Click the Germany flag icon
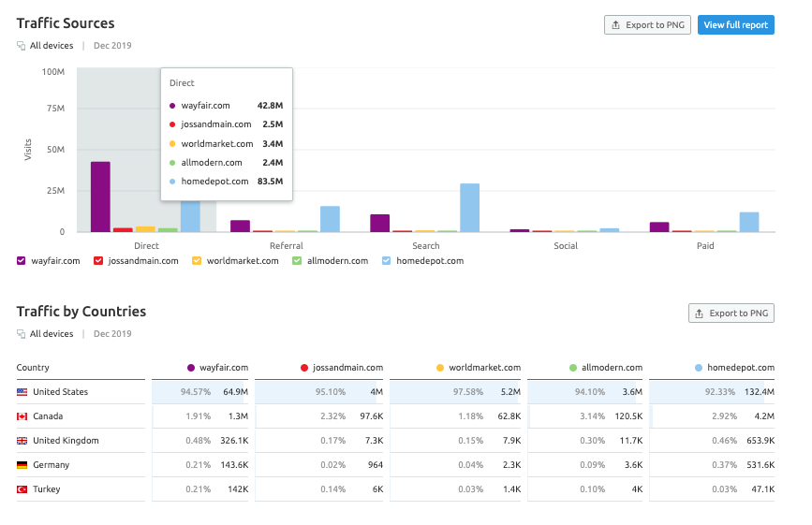The image size is (812, 525). point(22,465)
